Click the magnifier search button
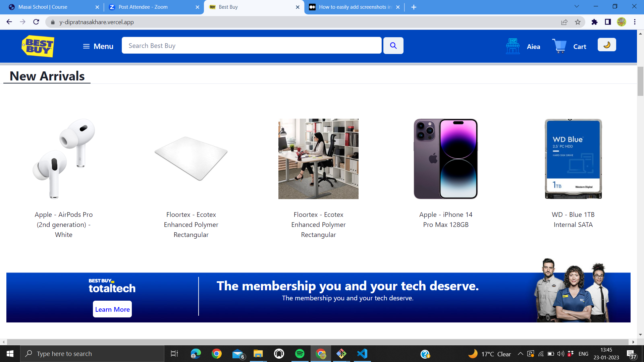The height and width of the screenshot is (362, 644). click(x=393, y=46)
